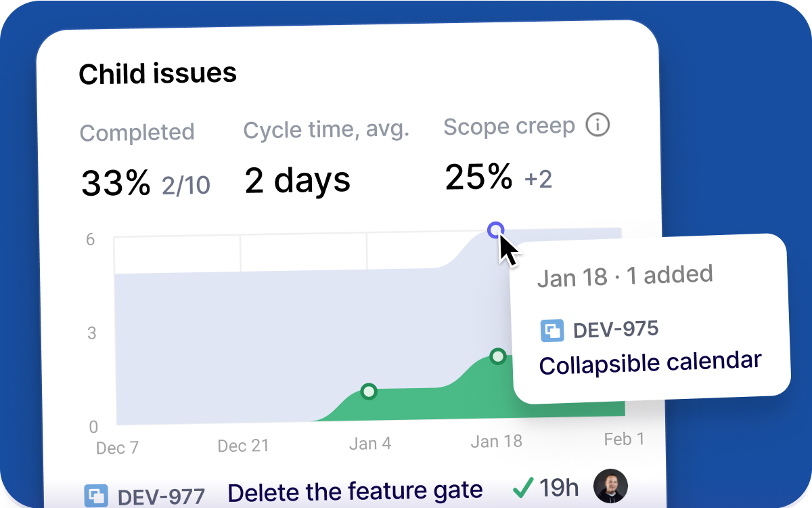Screen dimensions: 812x508
Task: Click the DEV-975 issue key
Action: coord(616,329)
